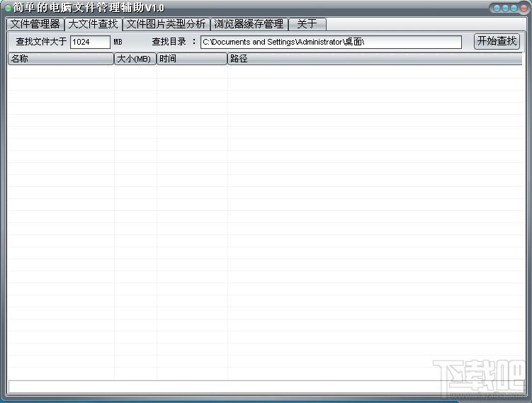Sort by the 大小(MB) column header
The image size is (532, 403).
point(135,59)
